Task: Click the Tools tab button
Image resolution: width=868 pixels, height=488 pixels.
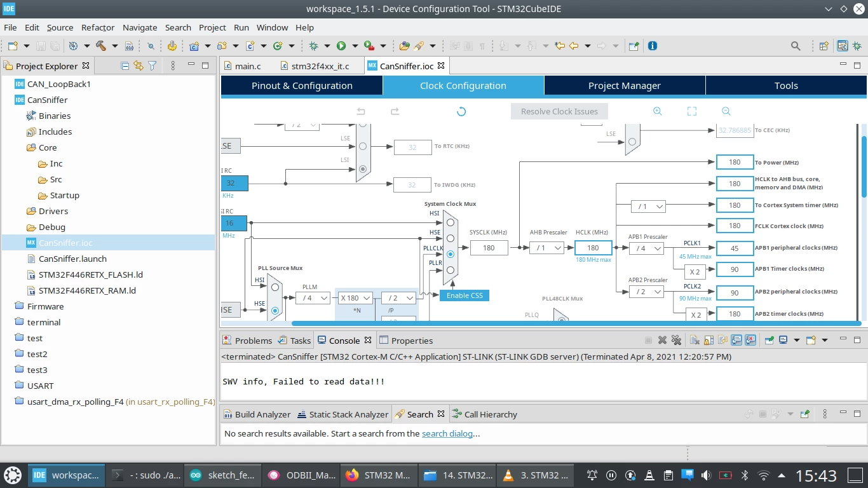Action: [786, 86]
